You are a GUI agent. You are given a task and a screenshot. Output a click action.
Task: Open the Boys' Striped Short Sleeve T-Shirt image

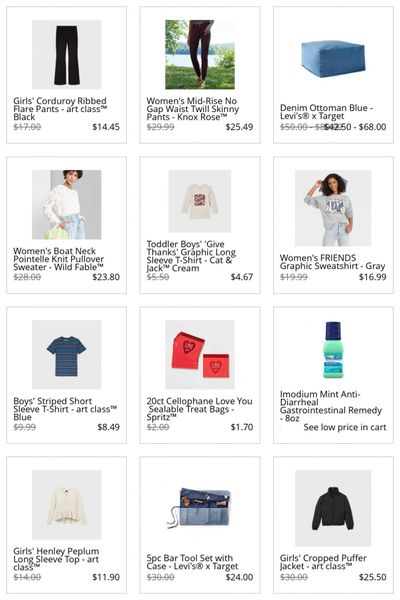(67, 355)
